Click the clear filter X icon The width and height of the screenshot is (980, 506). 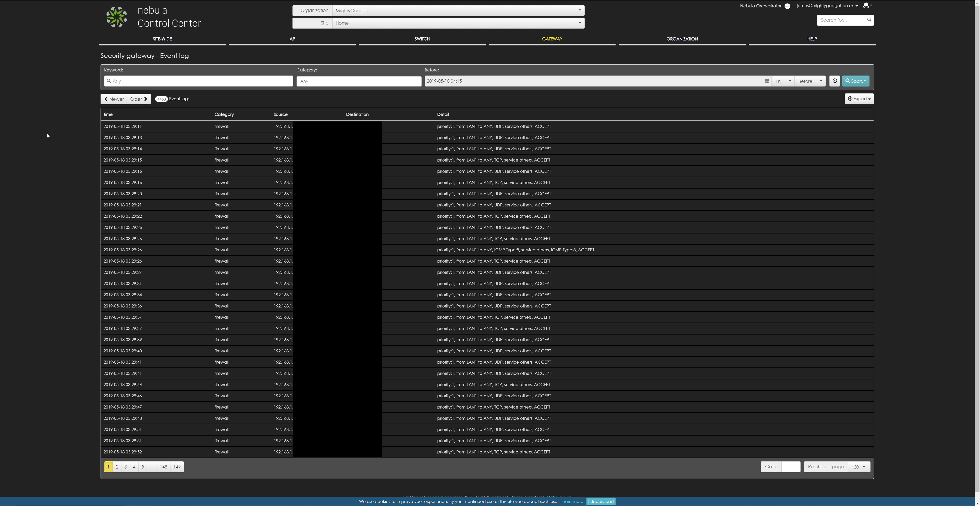click(x=835, y=81)
